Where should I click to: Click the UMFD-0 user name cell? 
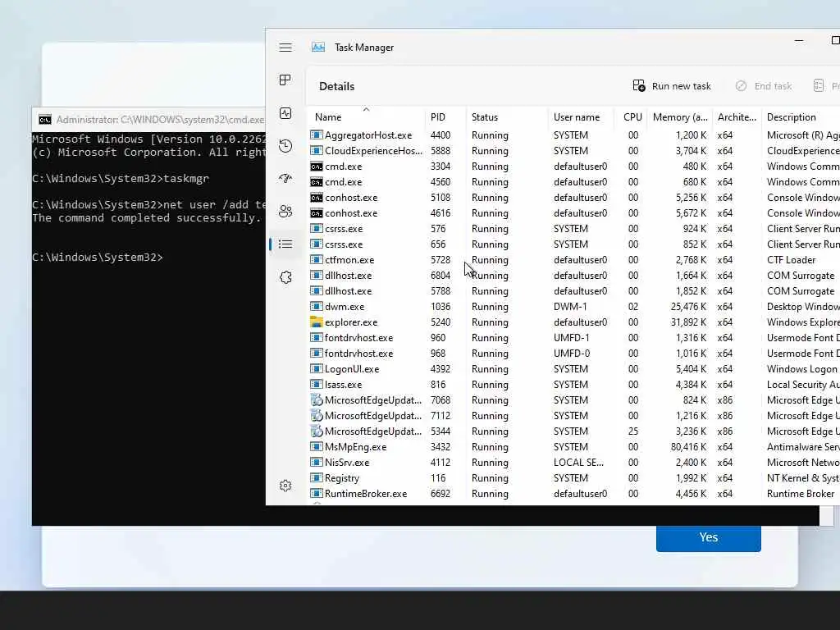572,353
